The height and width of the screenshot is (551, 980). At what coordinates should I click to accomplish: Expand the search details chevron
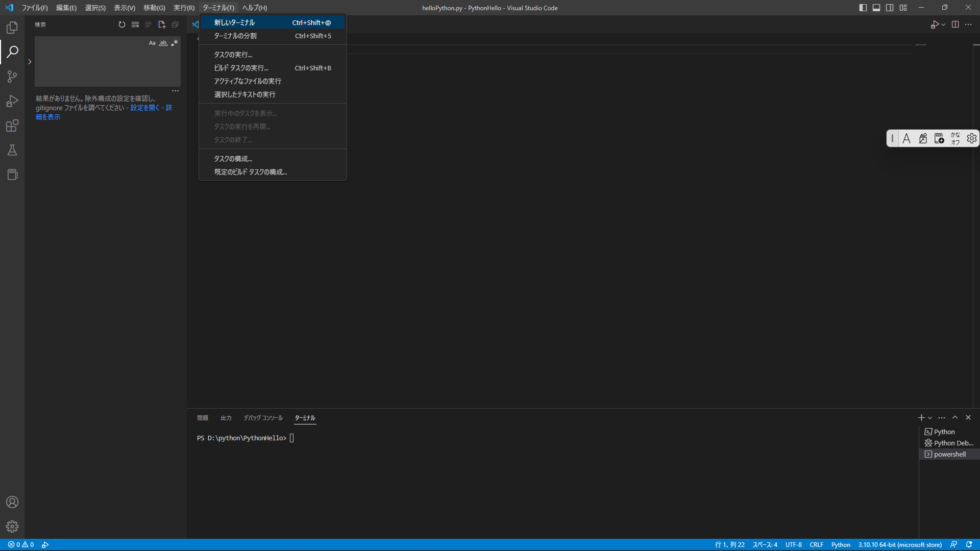(30, 62)
